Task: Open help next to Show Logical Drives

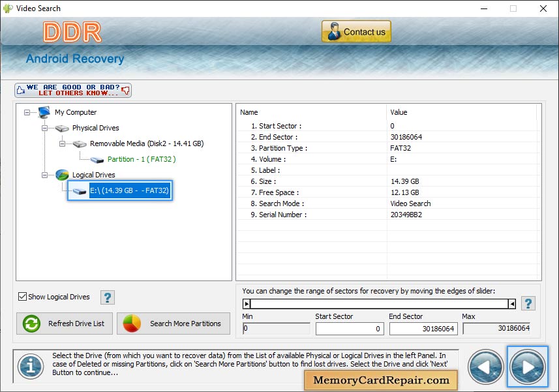Action: (x=108, y=297)
